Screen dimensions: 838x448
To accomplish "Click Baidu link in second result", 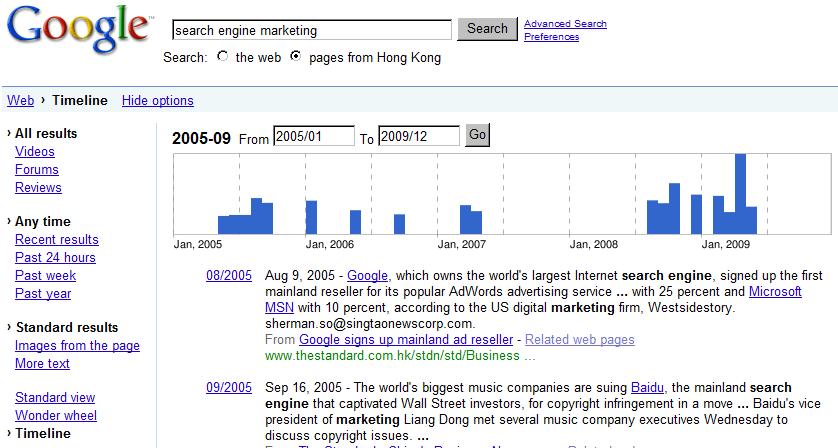I will pos(647,388).
